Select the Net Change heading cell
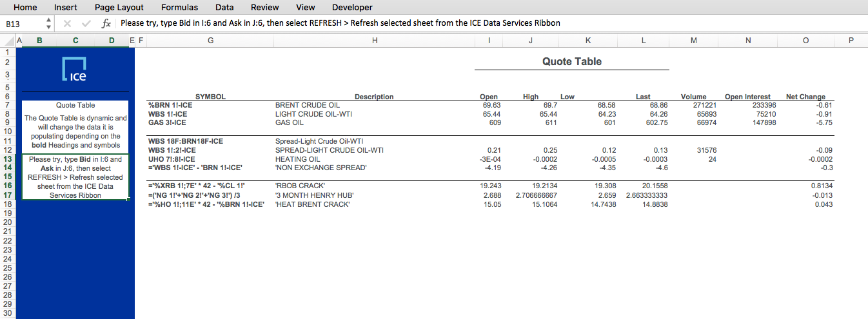 click(x=805, y=97)
